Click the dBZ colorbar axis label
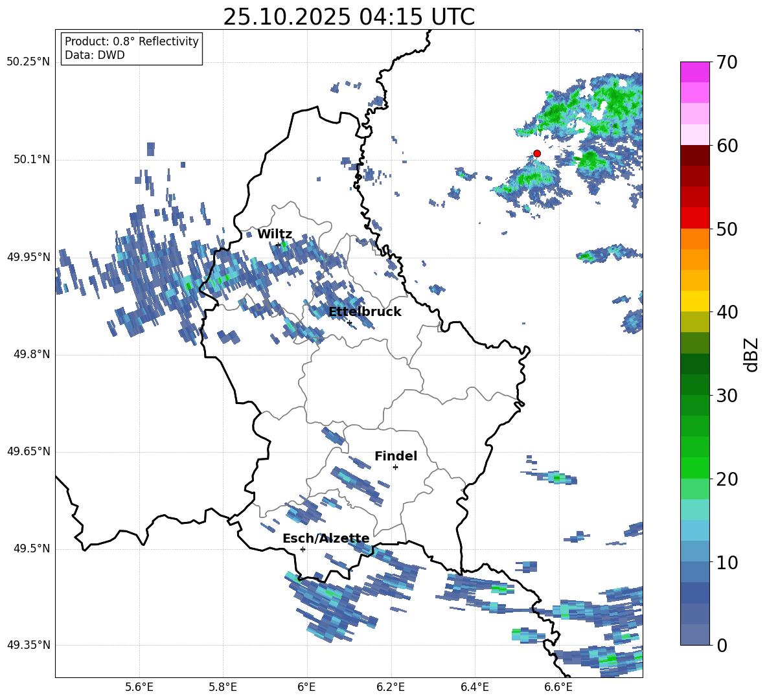767x700 pixels. pyautogui.click(x=752, y=355)
